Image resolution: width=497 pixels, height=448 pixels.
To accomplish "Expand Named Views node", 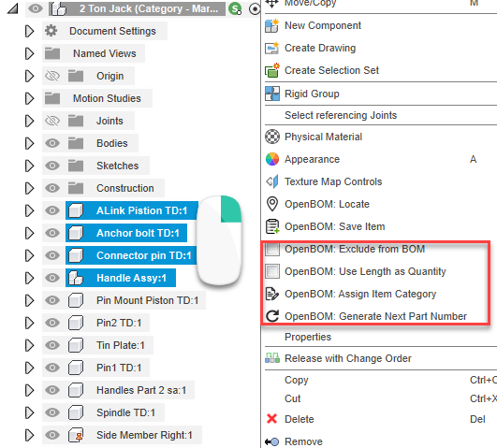I will pos(29,53).
